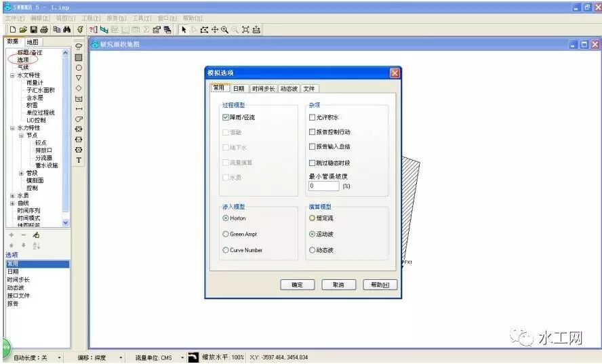Add a conduit link icon

(x=79, y=109)
